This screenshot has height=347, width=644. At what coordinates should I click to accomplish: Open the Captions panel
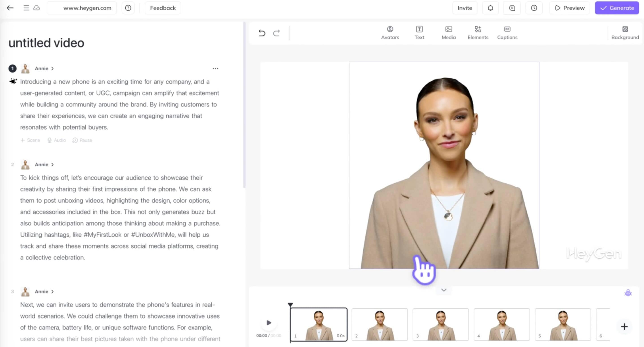507,32
